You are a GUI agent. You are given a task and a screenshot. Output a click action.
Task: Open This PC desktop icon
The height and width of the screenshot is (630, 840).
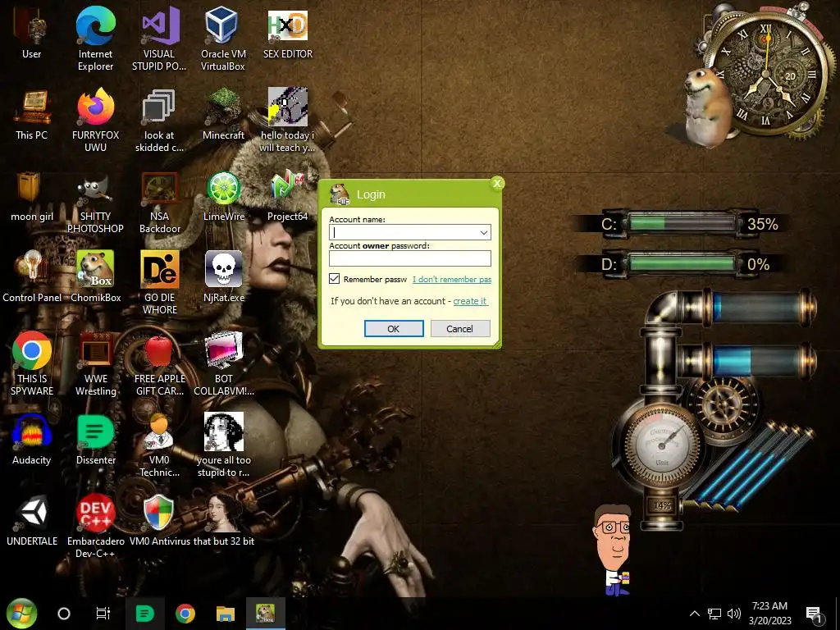click(x=32, y=115)
